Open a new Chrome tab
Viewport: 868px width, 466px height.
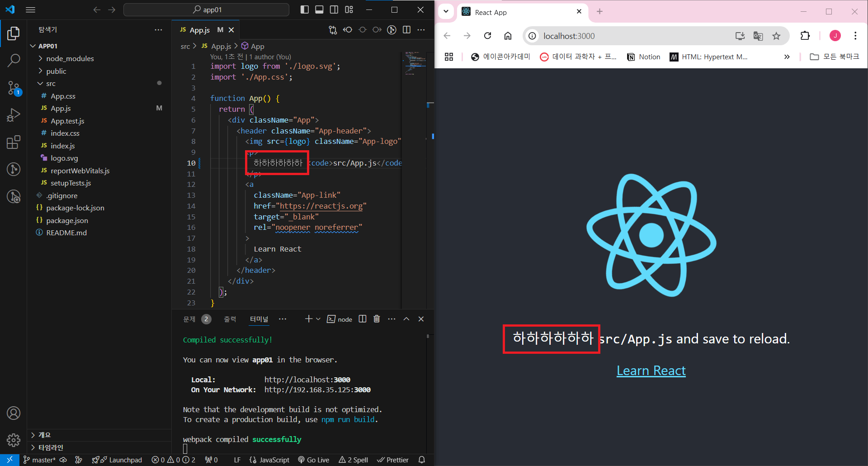(x=599, y=11)
